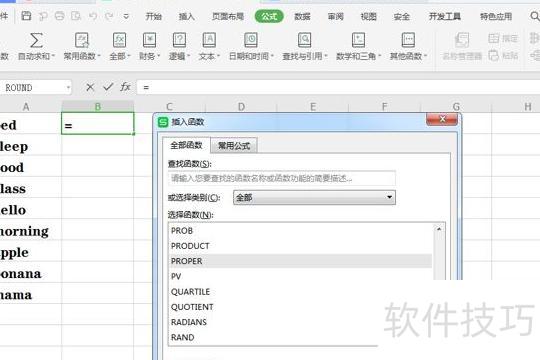Click the cell containing 'morning'
The image size is (540, 360).
pyautogui.click(x=31, y=230)
